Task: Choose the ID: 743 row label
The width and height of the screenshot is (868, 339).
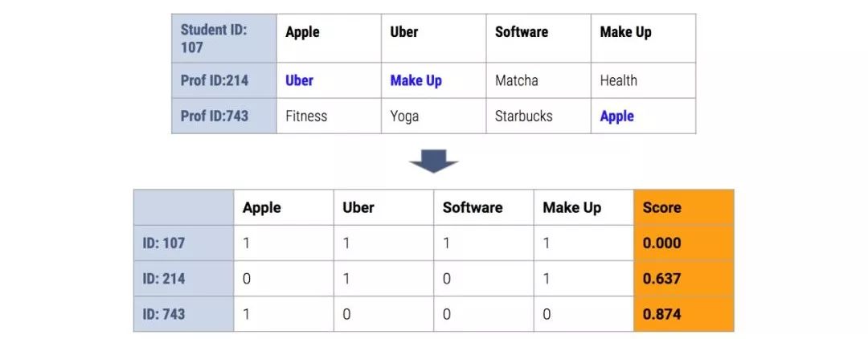Action: coord(164,314)
